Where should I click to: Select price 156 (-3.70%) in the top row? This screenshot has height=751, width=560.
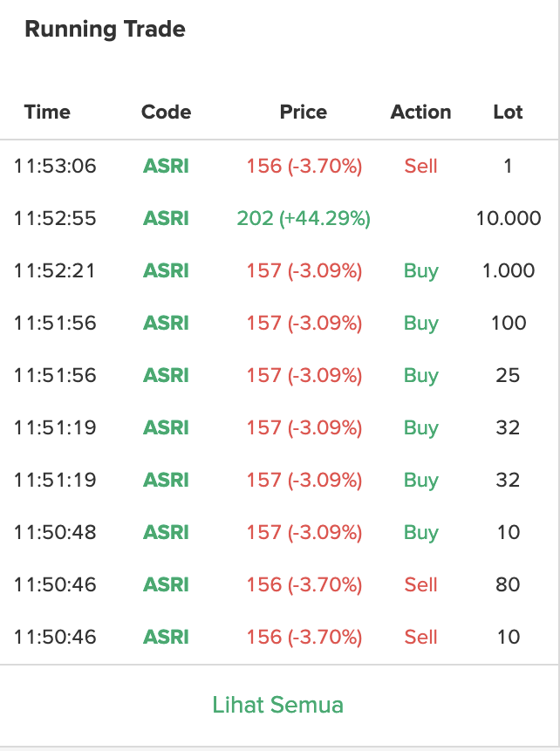coord(304,167)
